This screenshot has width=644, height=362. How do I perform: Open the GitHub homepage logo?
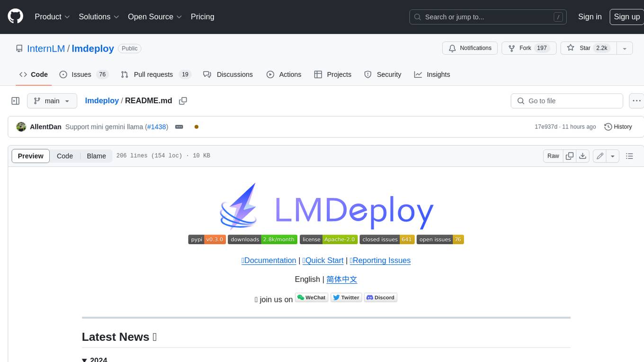[x=15, y=17]
